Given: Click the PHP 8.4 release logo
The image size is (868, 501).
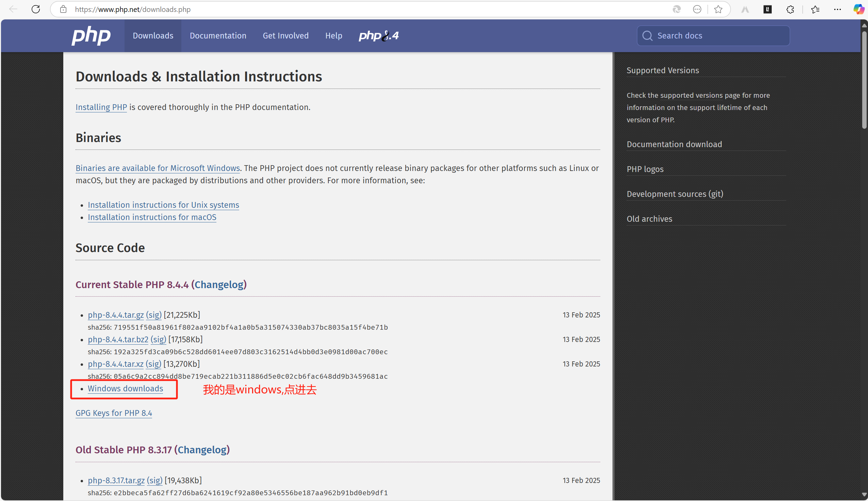Looking at the screenshot, I should click(x=378, y=35).
